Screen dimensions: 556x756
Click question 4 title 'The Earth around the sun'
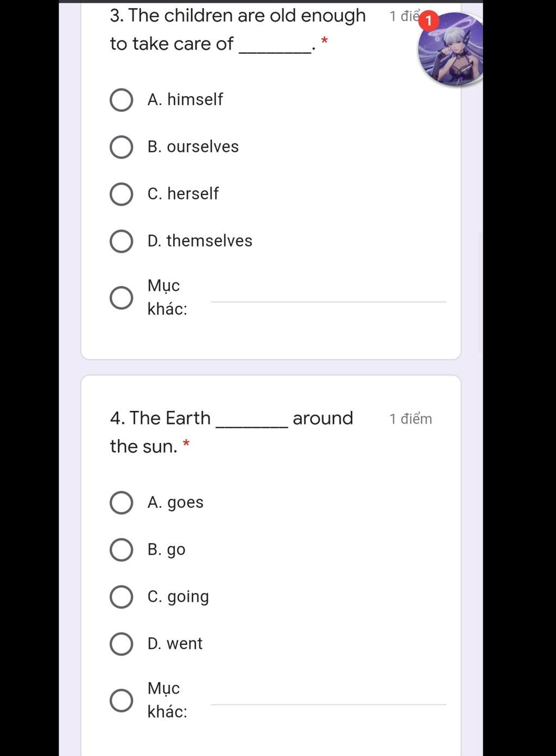pos(232,432)
